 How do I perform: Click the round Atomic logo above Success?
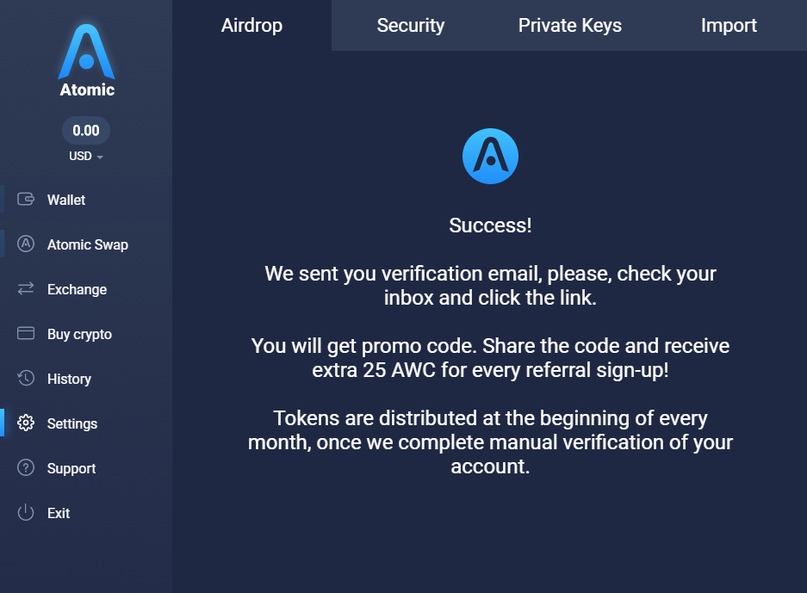490,156
